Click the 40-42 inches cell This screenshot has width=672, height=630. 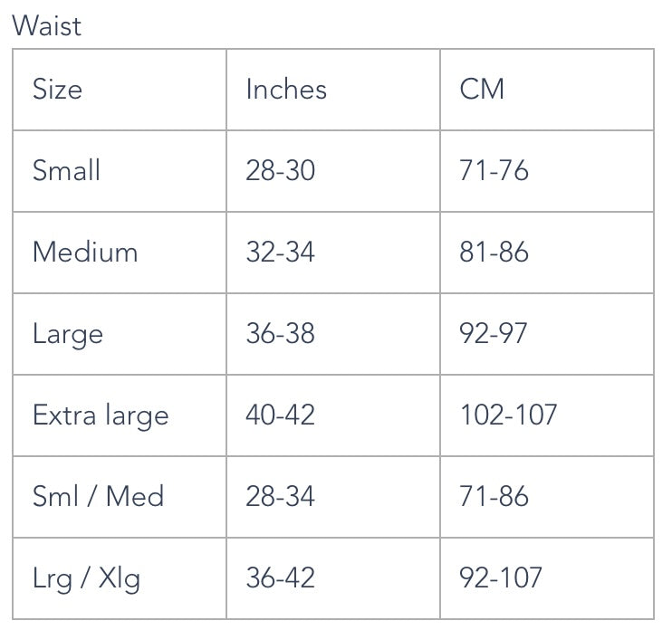point(333,415)
